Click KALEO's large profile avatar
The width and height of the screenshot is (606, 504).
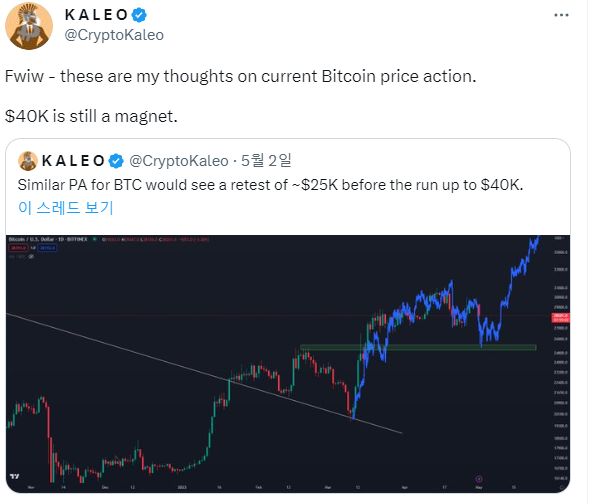click(31, 25)
